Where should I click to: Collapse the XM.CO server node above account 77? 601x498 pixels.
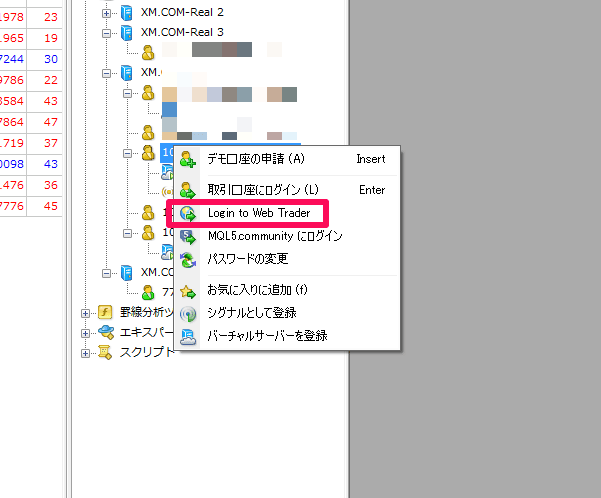coord(106,273)
